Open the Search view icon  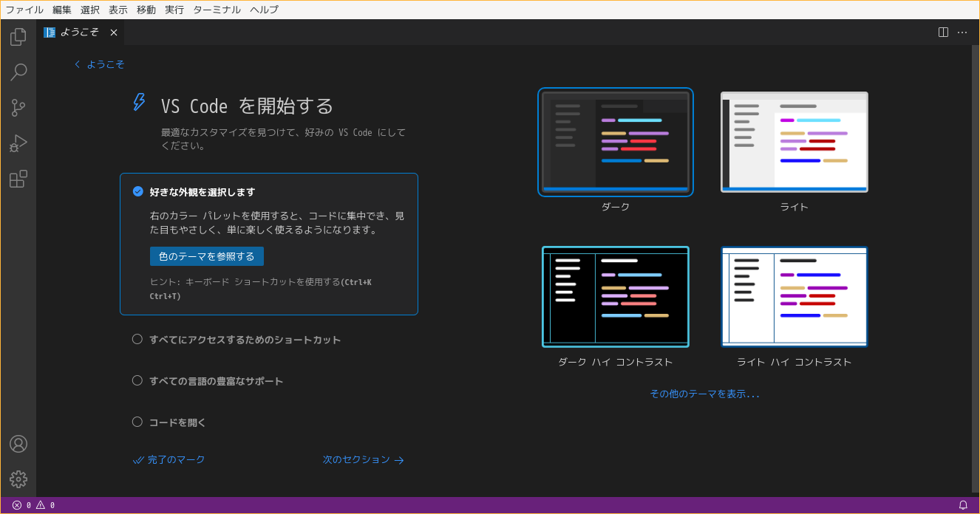click(18, 72)
